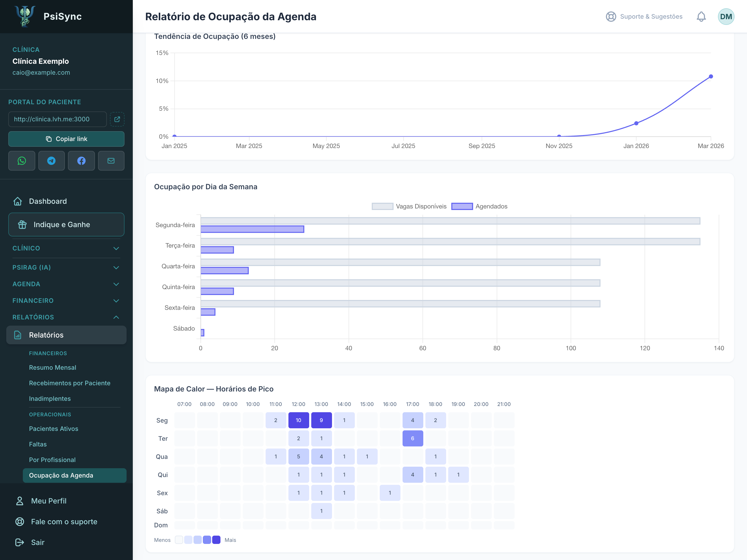Click Copiar link button
Image resolution: width=747 pixels, height=560 pixels.
point(66,139)
